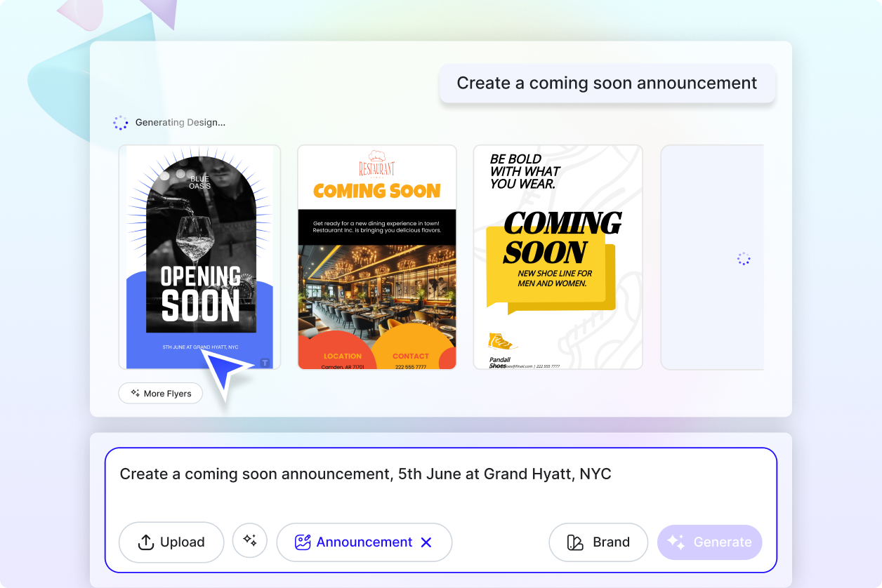Click the loading spinner on the fourth card

tap(743, 258)
